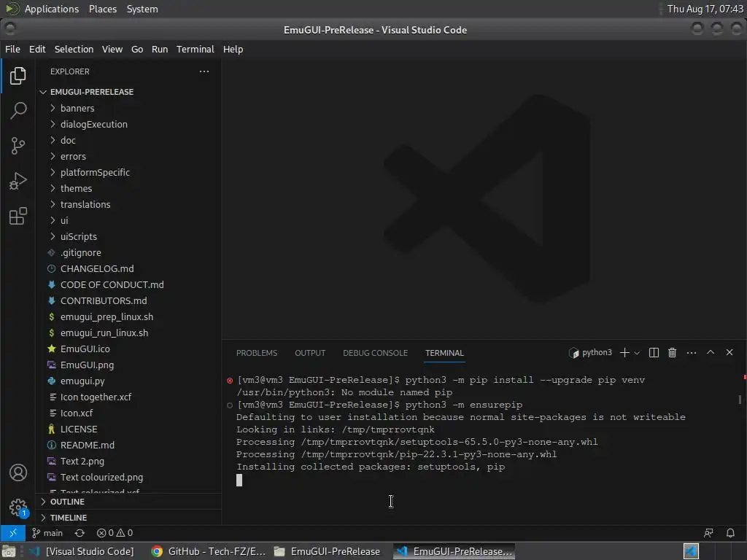Open the File menu

[x=12, y=49]
